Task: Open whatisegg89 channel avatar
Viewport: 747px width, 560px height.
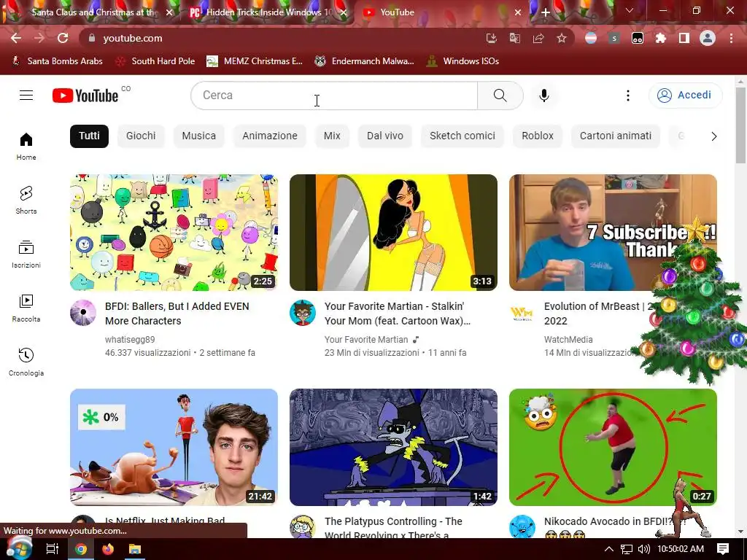Action: pos(83,313)
